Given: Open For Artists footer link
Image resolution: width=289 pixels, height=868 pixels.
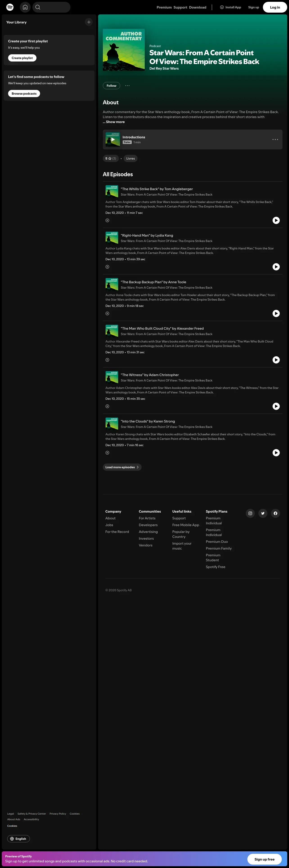Looking at the screenshot, I should [x=147, y=518].
